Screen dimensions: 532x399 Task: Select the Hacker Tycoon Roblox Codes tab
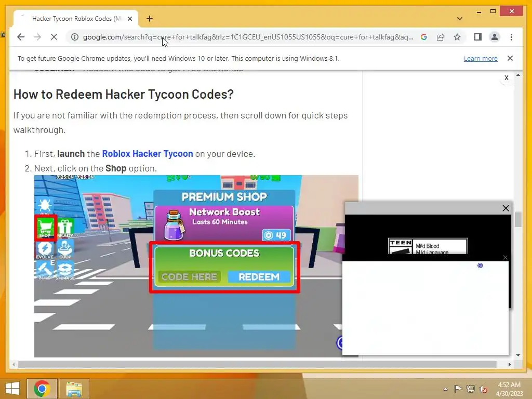(x=76, y=19)
